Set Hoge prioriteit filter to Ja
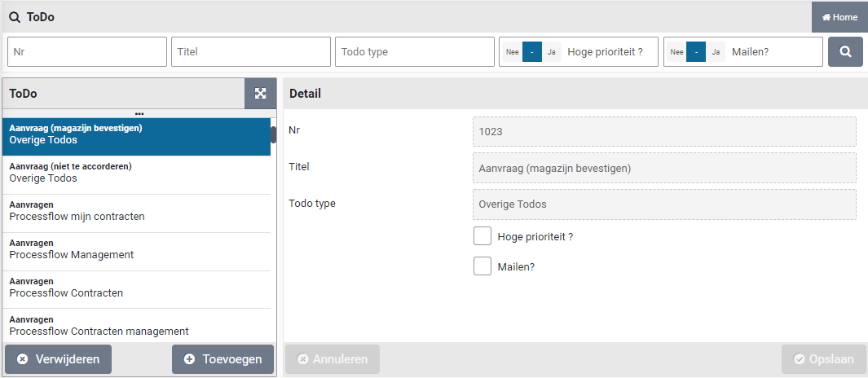 click(551, 52)
